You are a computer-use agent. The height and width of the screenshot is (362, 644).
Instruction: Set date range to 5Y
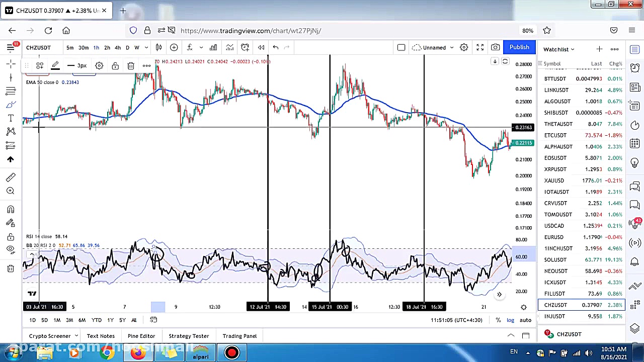point(122,320)
